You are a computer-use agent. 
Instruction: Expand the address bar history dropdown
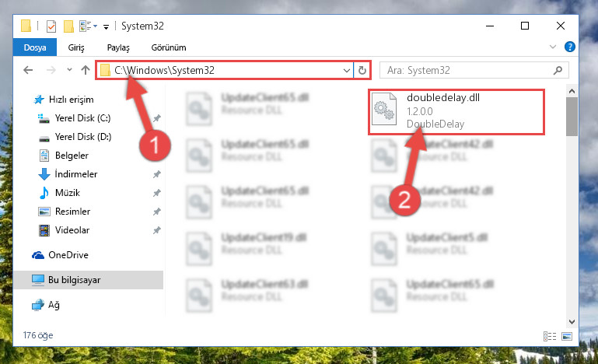point(346,71)
